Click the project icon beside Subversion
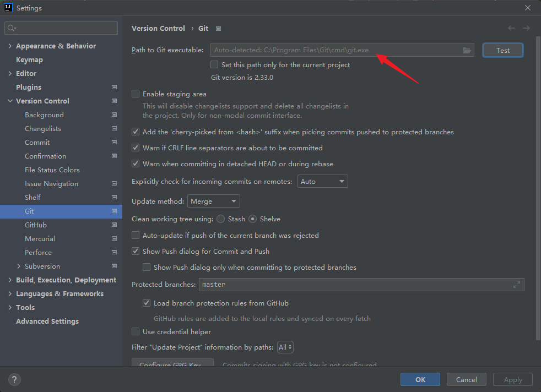This screenshot has height=392, width=541. coord(114,266)
